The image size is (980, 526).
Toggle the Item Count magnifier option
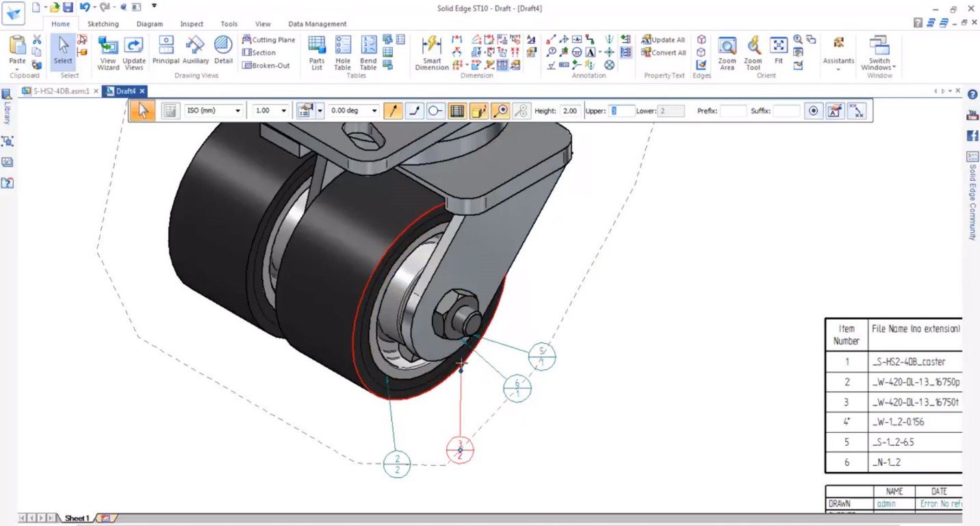coord(500,110)
